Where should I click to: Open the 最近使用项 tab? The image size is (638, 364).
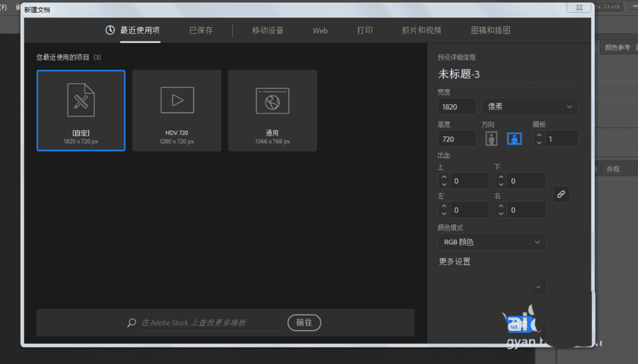[x=140, y=31]
